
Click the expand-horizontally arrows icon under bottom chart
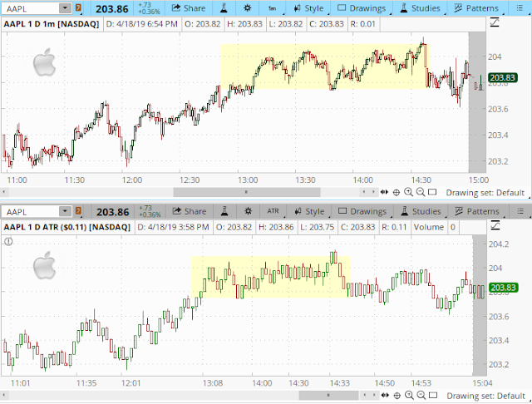[385, 395]
